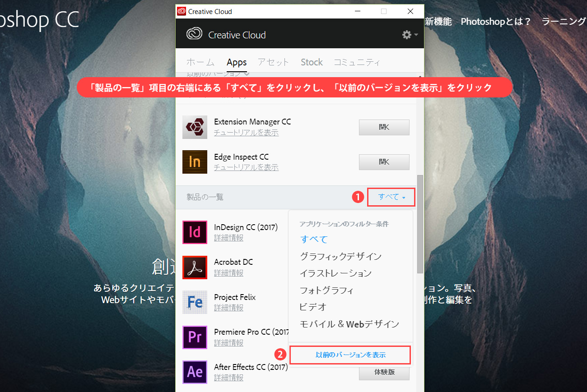The width and height of the screenshot is (587, 392).
Task: Click Extension Manager CC product name
Action: (252, 122)
